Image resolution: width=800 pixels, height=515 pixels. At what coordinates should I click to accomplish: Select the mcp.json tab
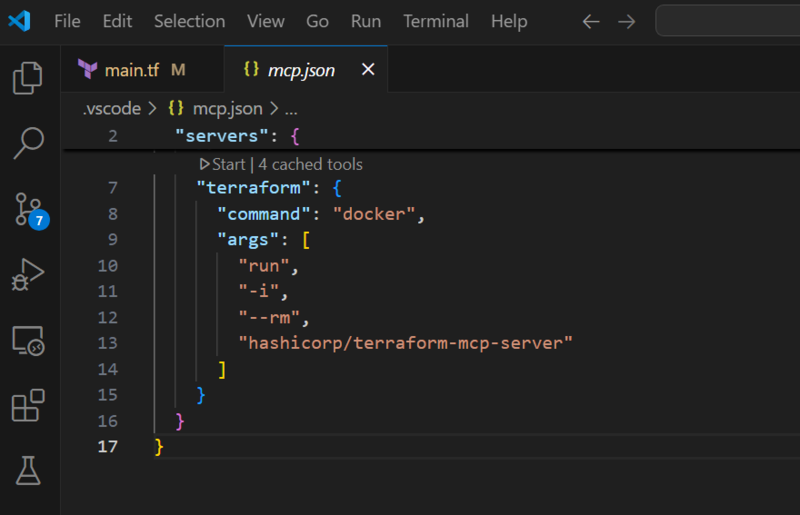tap(306, 69)
